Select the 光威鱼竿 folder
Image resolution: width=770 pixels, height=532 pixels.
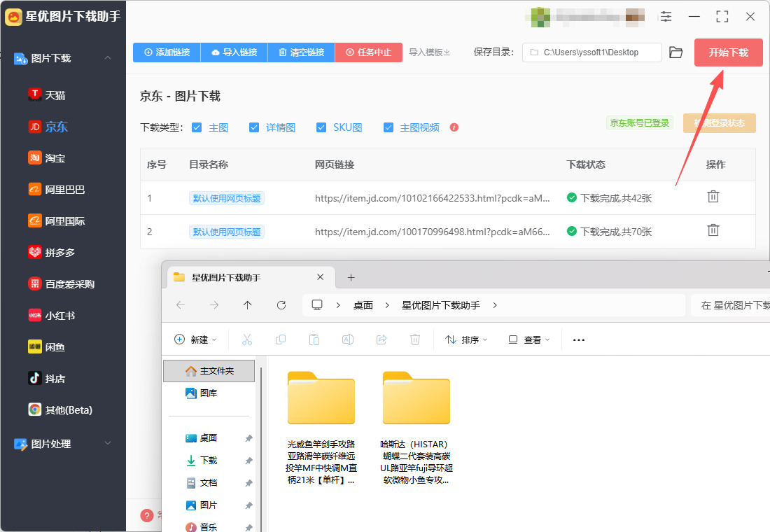point(321,428)
